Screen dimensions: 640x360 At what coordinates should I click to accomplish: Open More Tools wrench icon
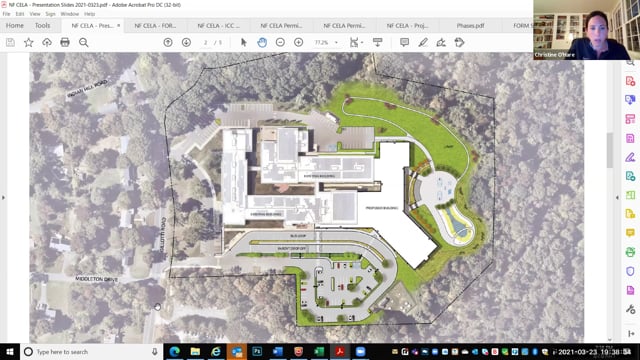[x=630, y=309]
